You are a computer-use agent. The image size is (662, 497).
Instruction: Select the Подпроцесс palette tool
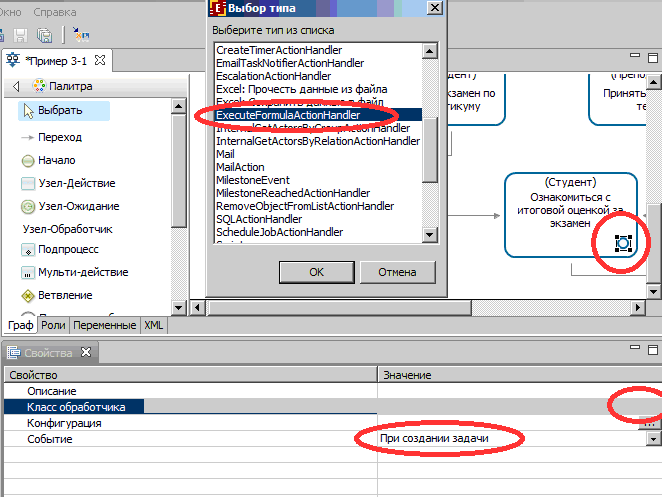pos(67,249)
